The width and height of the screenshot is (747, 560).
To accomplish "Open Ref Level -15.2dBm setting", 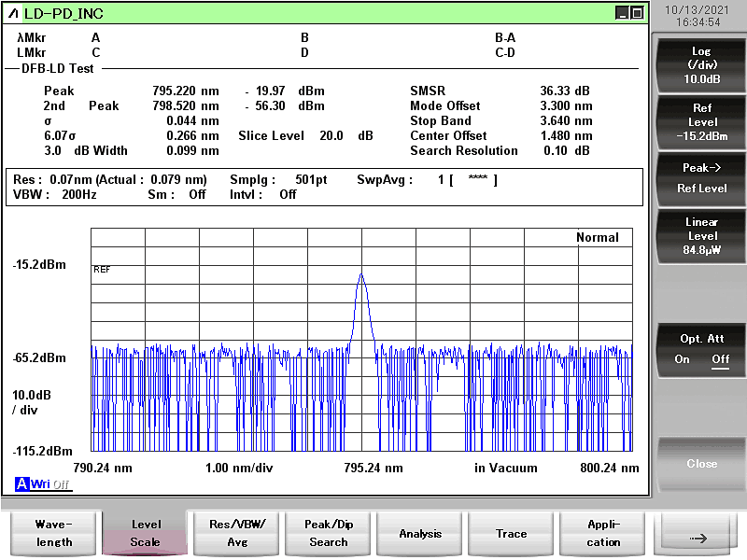I will [x=701, y=122].
